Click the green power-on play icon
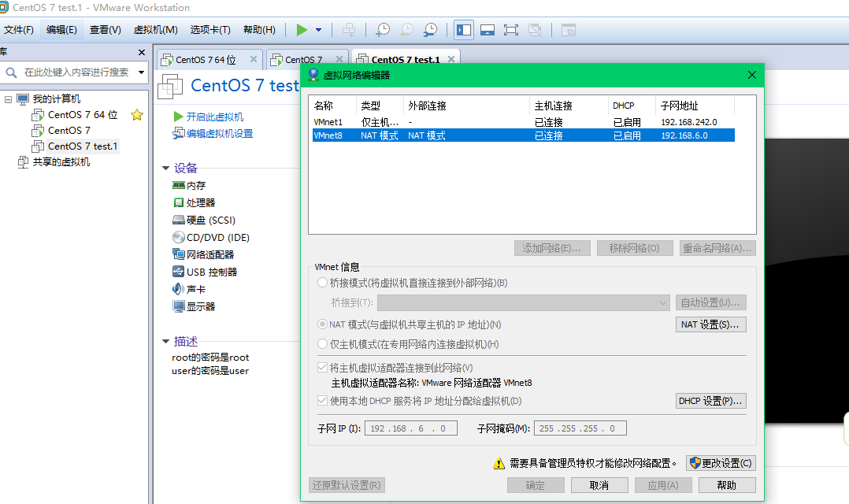This screenshot has width=849, height=504. [x=302, y=30]
